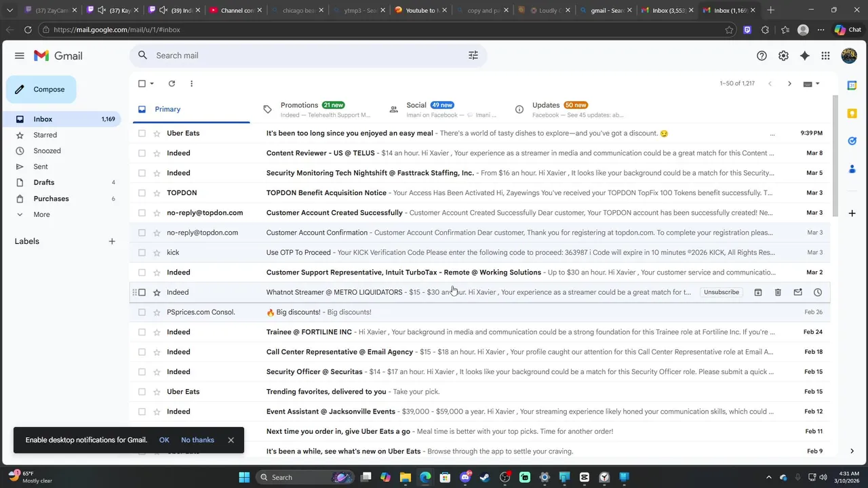Refresh the inbox

pos(172,83)
